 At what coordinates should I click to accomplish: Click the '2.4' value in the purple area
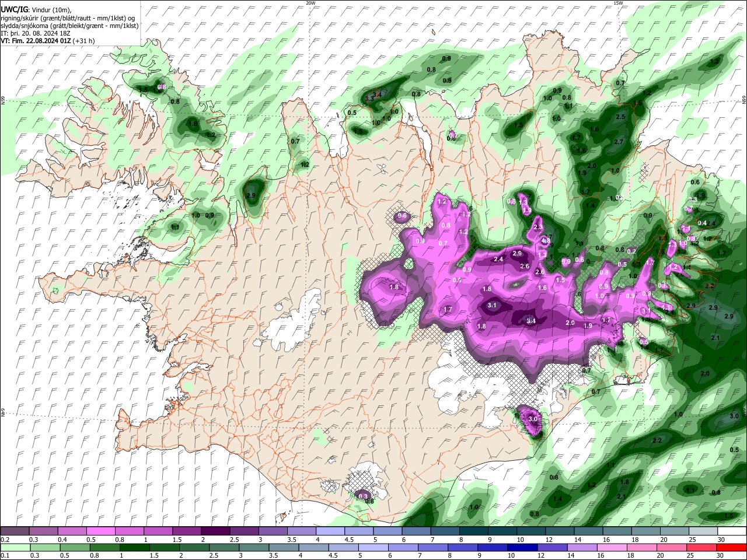[498, 259]
